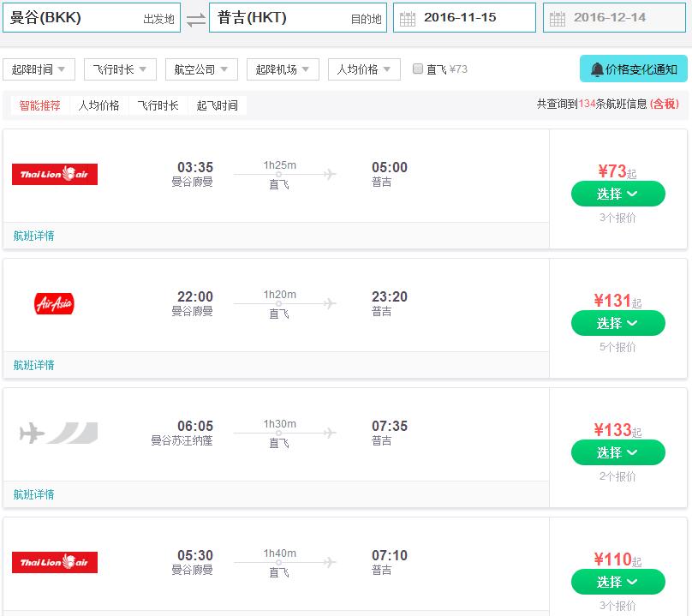Open the 飞行时长 duration filter dropdown
Image resolution: width=692 pixels, height=616 pixels.
point(120,69)
